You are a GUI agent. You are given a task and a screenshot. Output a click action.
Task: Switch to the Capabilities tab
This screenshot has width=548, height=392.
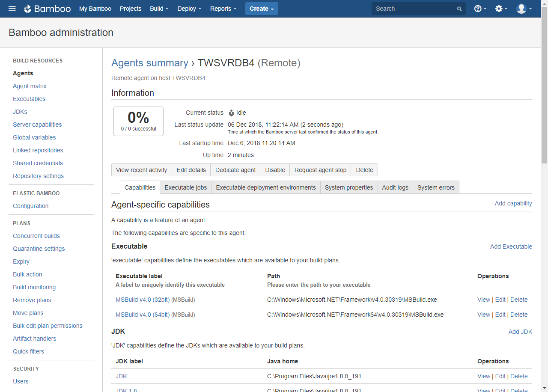point(140,187)
